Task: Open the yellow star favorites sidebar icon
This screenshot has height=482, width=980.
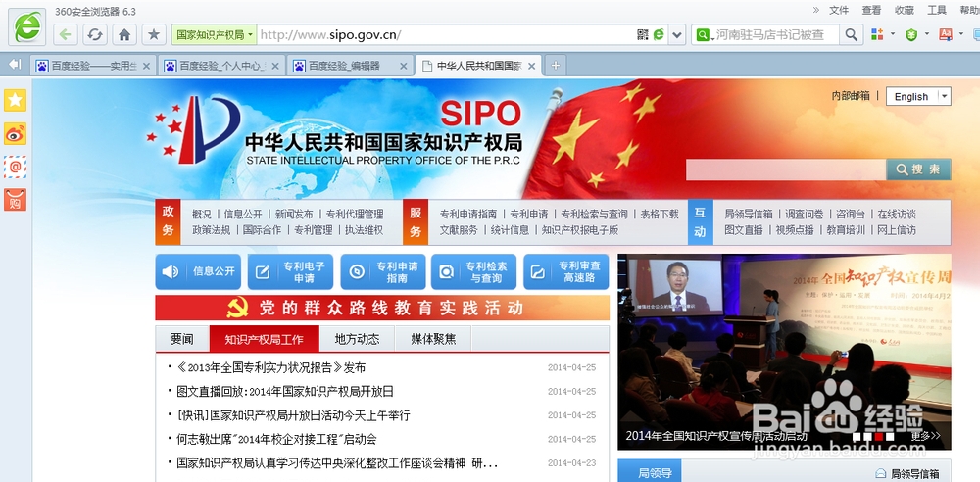Action: pos(15,100)
